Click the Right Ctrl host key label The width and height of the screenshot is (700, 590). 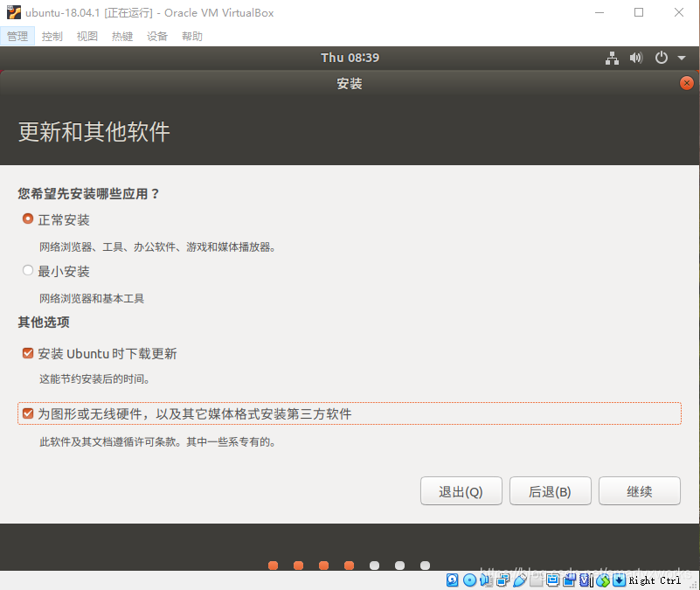(x=655, y=580)
